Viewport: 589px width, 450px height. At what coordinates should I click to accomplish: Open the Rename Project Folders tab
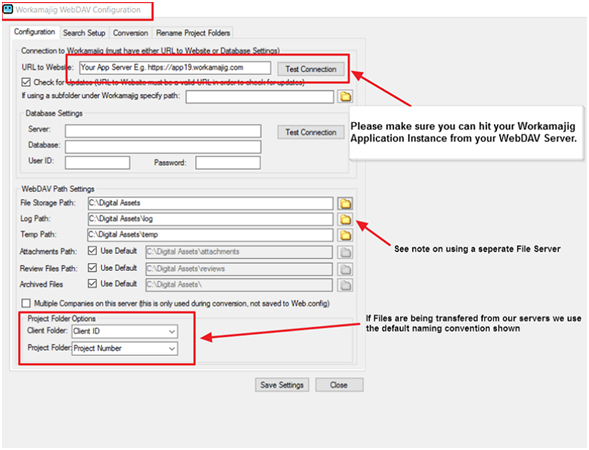click(x=193, y=33)
